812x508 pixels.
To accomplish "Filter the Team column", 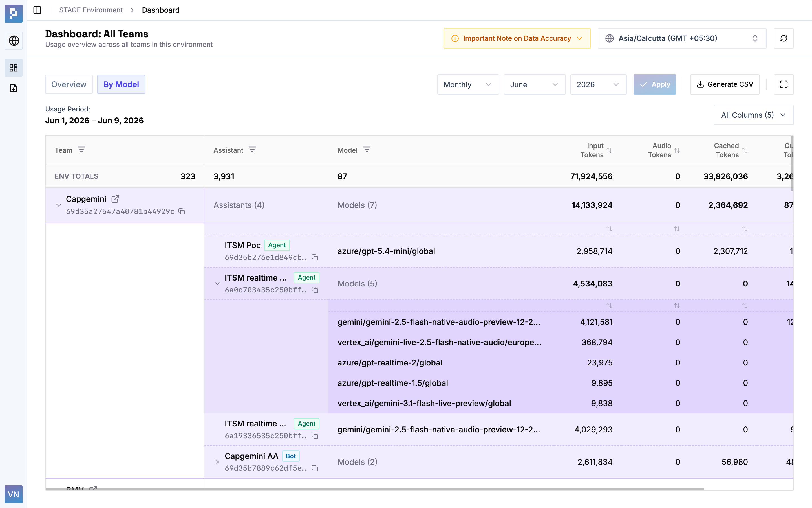I will click(x=81, y=150).
